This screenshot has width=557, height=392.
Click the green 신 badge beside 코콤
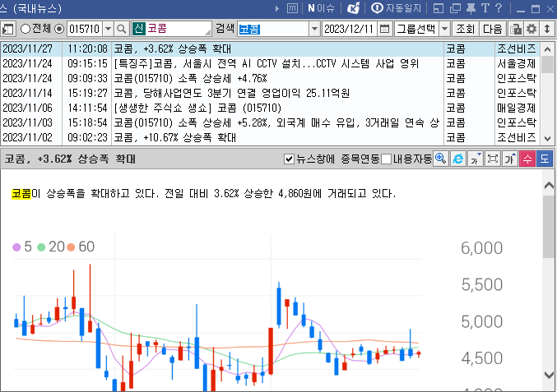tap(139, 29)
